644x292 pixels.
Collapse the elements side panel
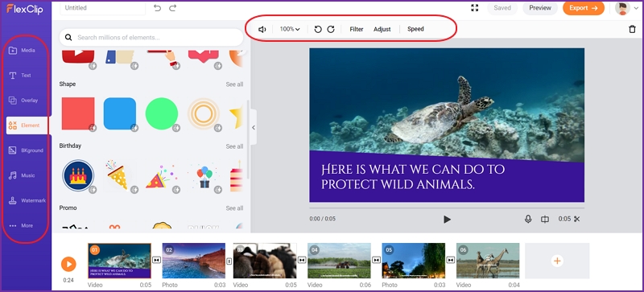254,127
